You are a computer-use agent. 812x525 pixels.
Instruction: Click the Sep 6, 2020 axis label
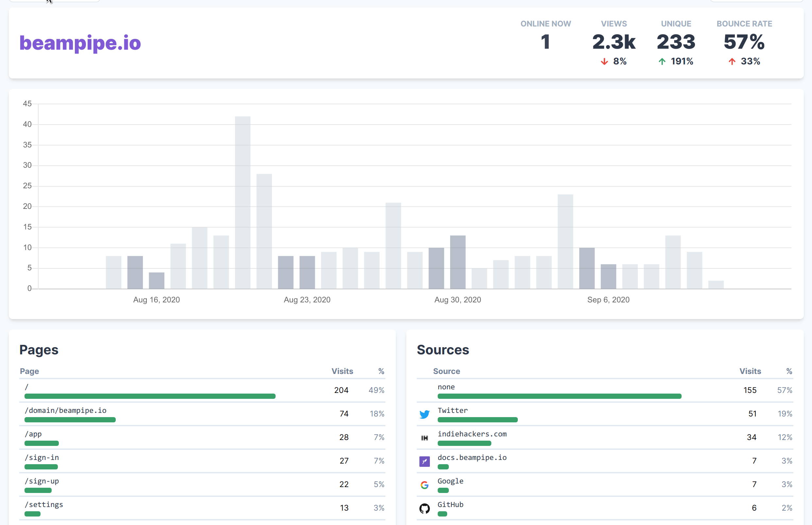[x=608, y=300]
